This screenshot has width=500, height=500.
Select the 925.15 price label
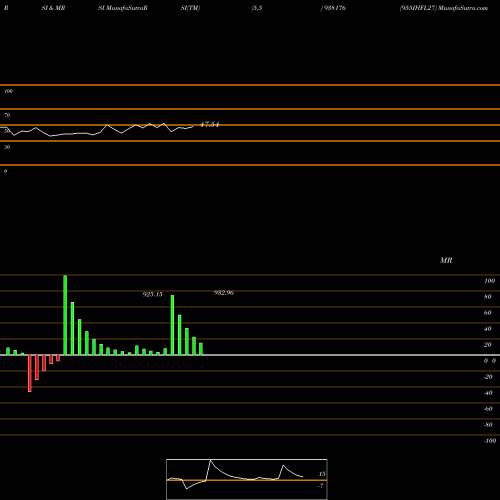pos(153,294)
